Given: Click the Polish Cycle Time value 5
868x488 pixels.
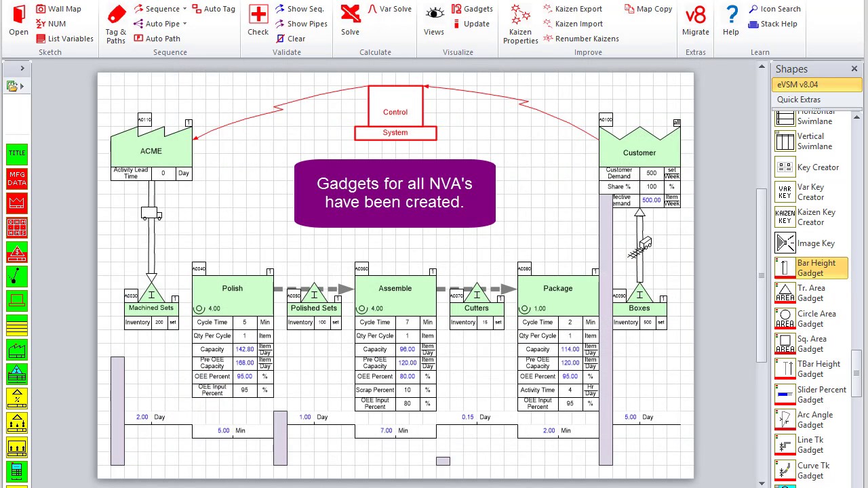Looking at the screenshot, I should (x=245, y=323).
